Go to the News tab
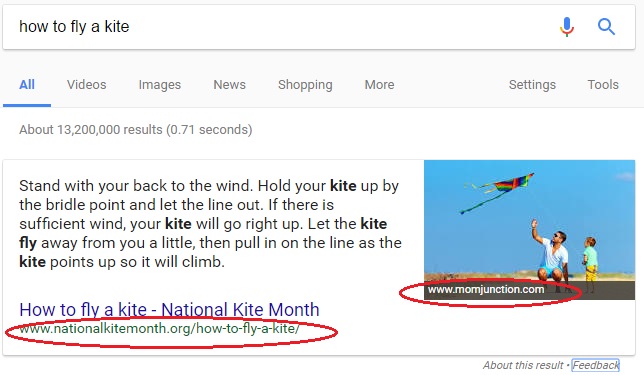This screenshot has width=644, height=375. tap(230, 85)
